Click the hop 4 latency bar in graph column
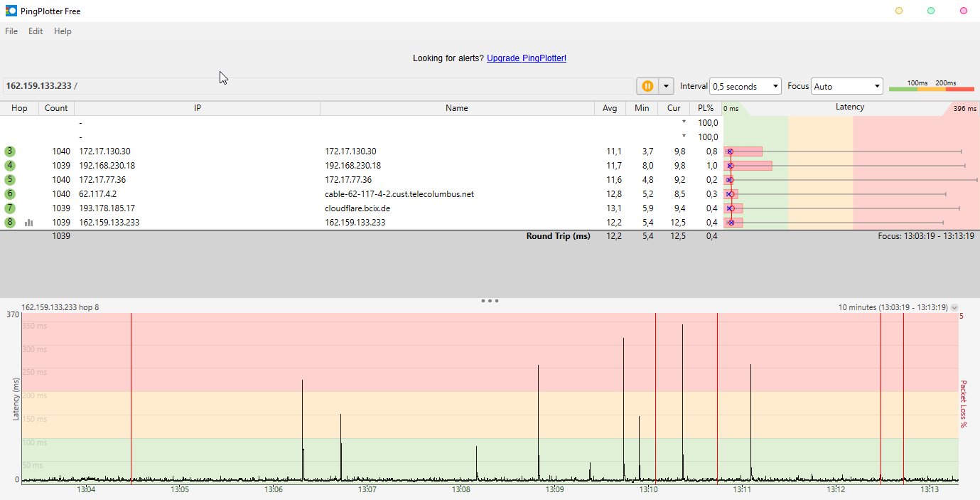This screenshot has width=980, height=500. point(748,166)
